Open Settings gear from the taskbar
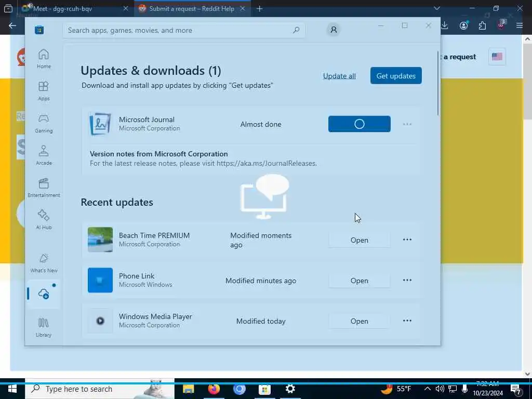 [290, 389]
